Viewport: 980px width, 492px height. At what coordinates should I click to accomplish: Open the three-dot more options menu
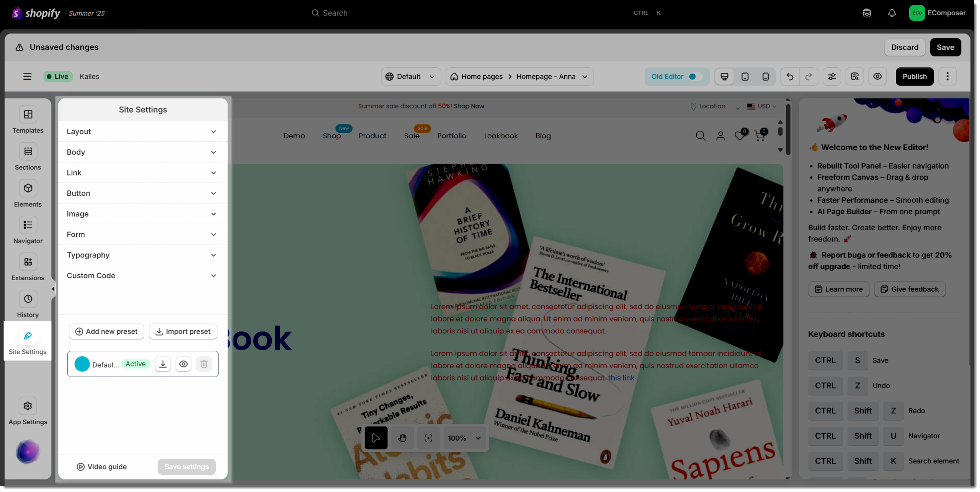[948, 77]
